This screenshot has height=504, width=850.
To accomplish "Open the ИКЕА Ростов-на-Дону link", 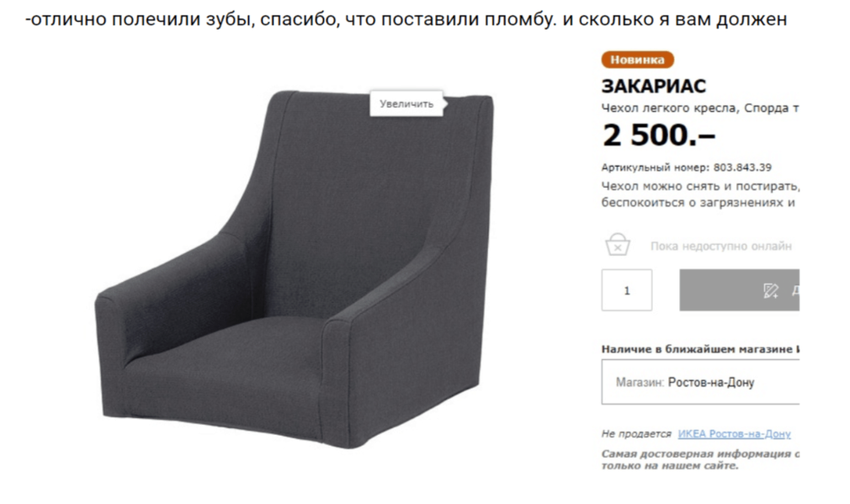I will tap(734, 433).
